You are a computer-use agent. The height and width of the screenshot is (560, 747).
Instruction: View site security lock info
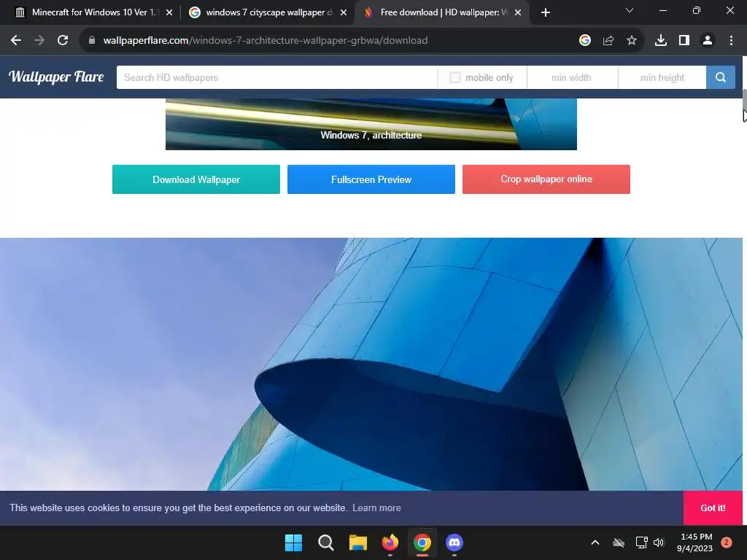(x=92, y=41)
